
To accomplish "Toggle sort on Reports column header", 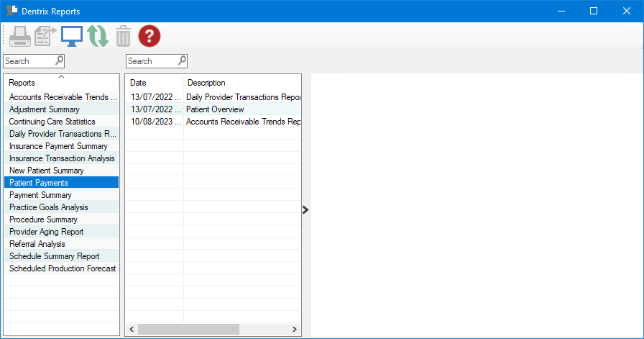I will 61,83.
